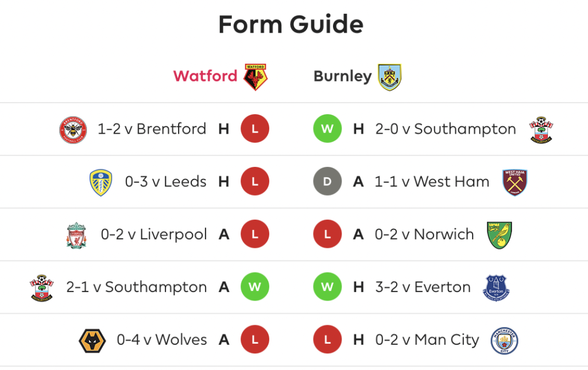Screen dimensions: 588x370
Task: Click grey D badge for West Ham draw
Action: point(327,182)
